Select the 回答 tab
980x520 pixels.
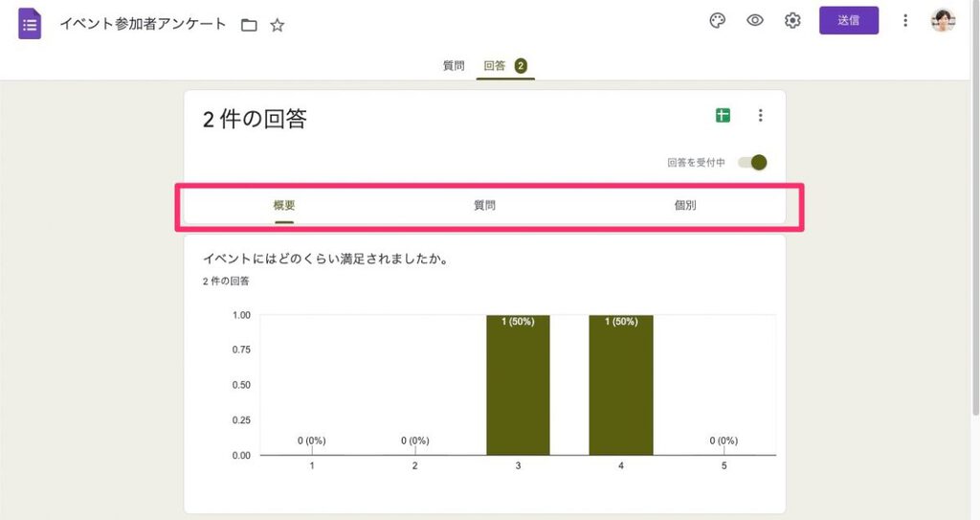click(495, 66)
